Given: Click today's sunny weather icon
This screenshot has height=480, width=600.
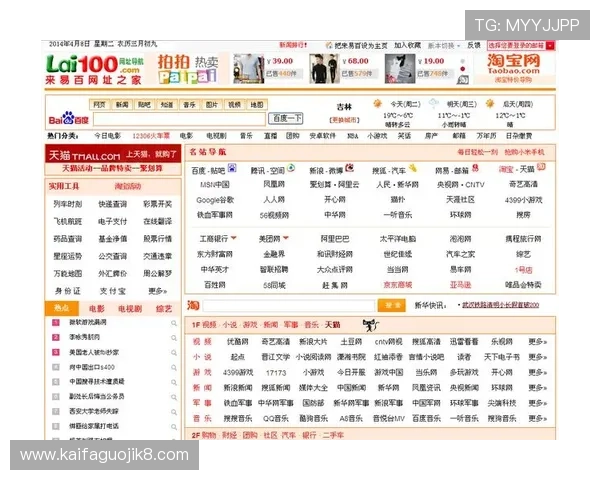Looking at the screenshot, I should (378, 103).
